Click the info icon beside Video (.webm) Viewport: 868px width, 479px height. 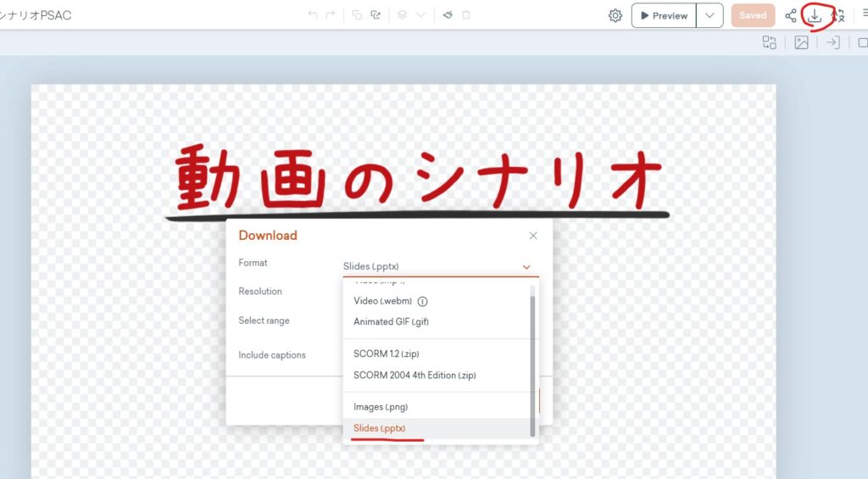coord(422,301)
